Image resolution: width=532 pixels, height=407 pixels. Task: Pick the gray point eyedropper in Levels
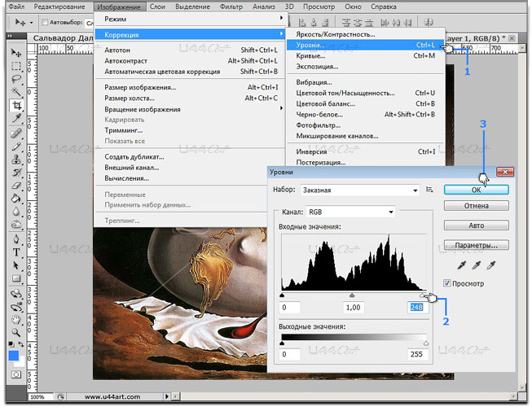pos(477,265)
